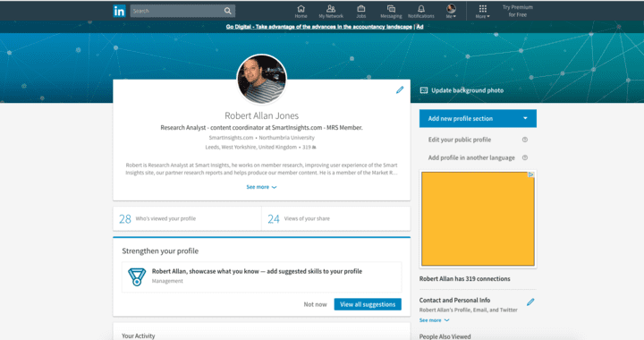Click Try Premium for Free link
The width and height of the screenshot is (644, 340).
[518, 11]
